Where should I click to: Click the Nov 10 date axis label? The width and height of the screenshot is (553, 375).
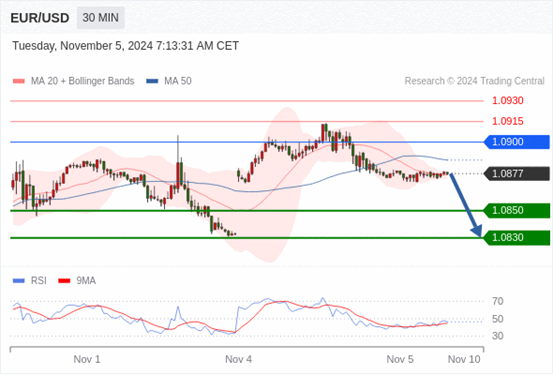point(464,359)
